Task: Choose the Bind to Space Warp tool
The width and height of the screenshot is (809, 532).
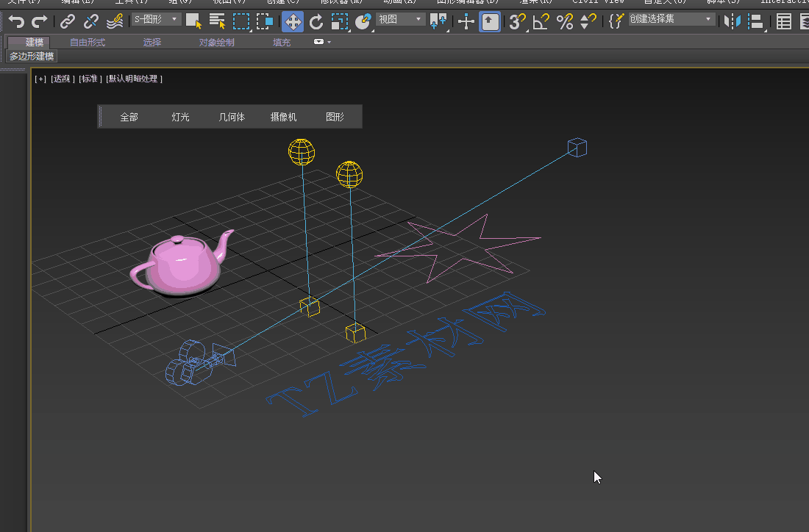Action: pyautogui.click(x=115, y=21)
